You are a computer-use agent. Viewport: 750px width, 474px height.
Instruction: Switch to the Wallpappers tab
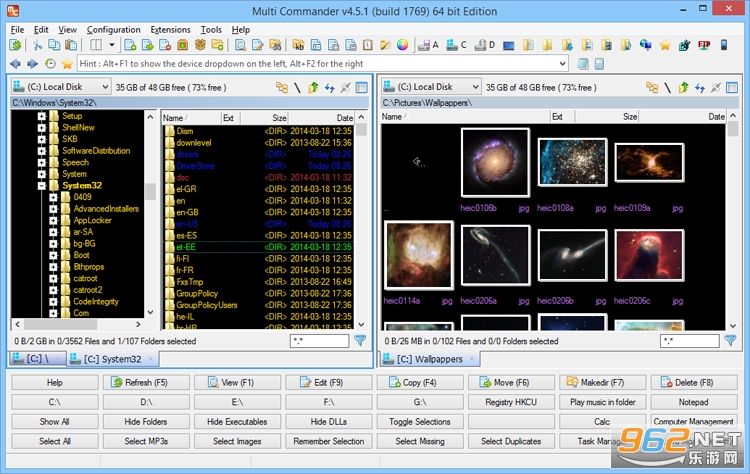[x=430, y=359]
